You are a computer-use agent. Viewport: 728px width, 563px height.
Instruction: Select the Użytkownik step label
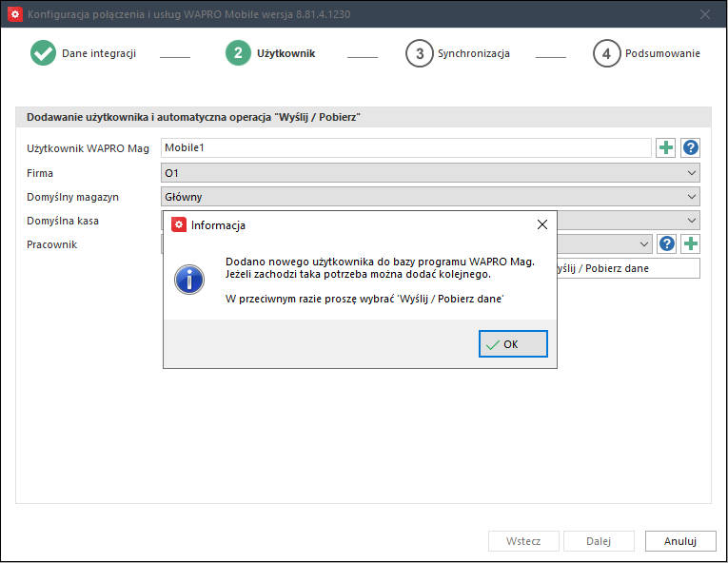(286, 53)
